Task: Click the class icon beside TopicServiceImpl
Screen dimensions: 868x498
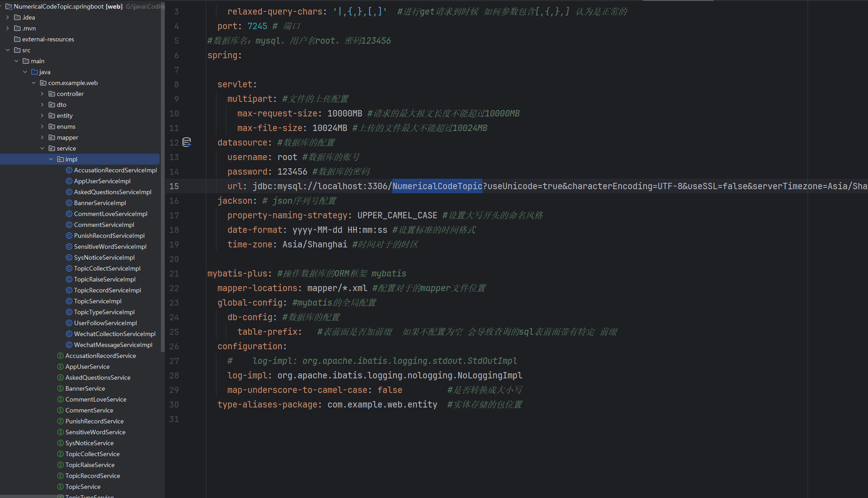Action: (69, 301)
